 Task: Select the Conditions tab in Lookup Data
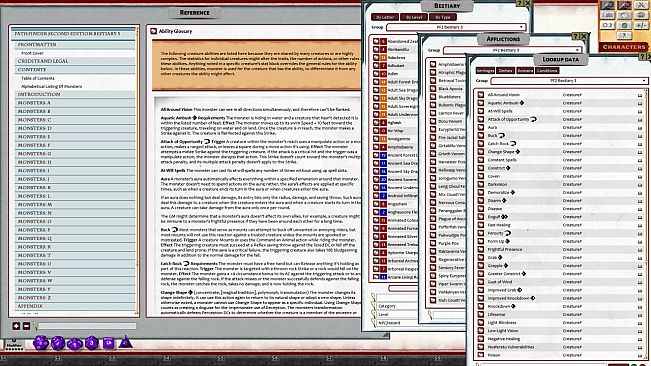(547, 71)
